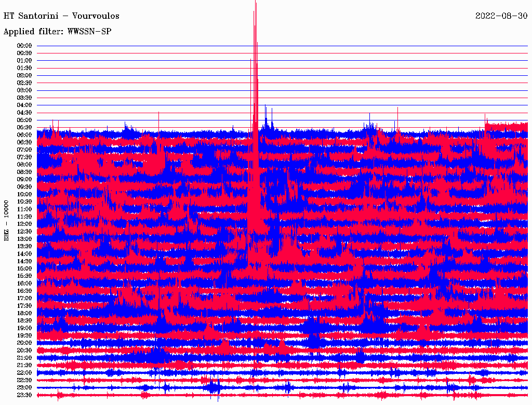The image size is (532, 405).
Task: Click the '19:30' time label
Action: tap(24, 336)
